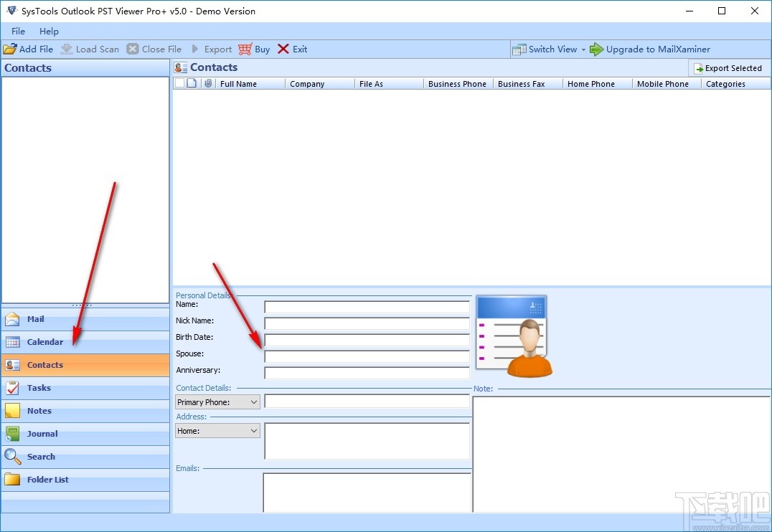This screenshot has width=772, height=532.
Task: Click the message icon column header
Action: tap(189, 83)
